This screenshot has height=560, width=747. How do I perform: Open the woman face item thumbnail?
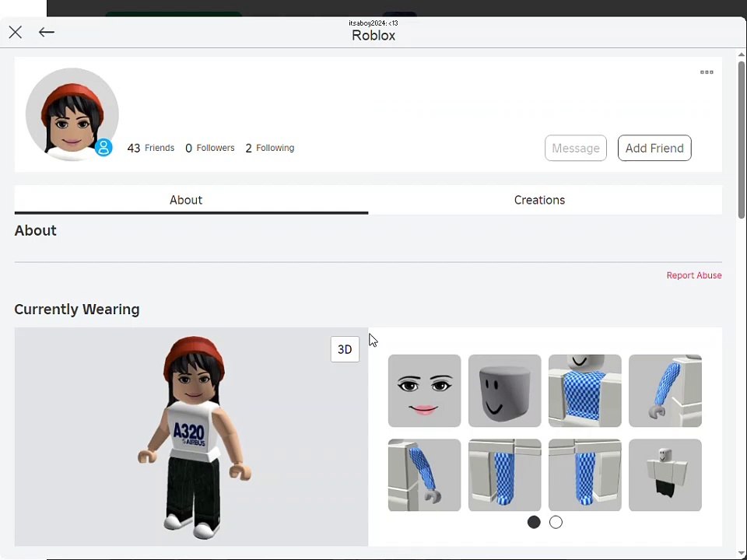(425, 390)
